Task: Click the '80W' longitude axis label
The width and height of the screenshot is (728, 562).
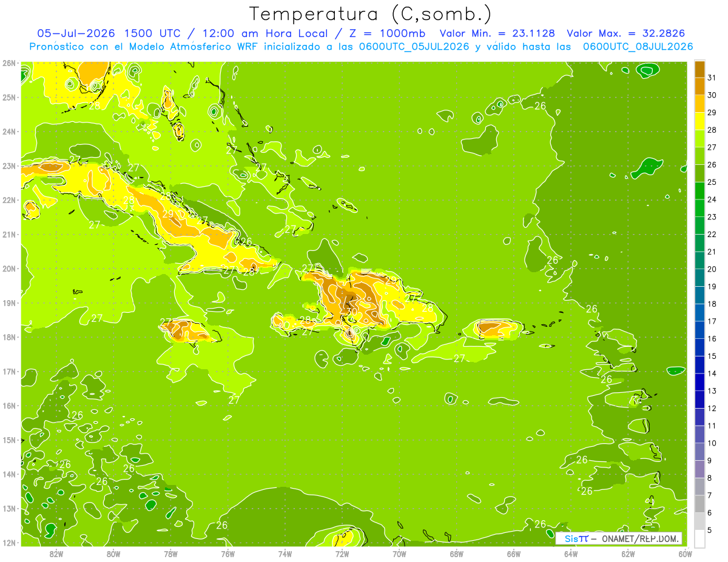Action: click(113, 554)
